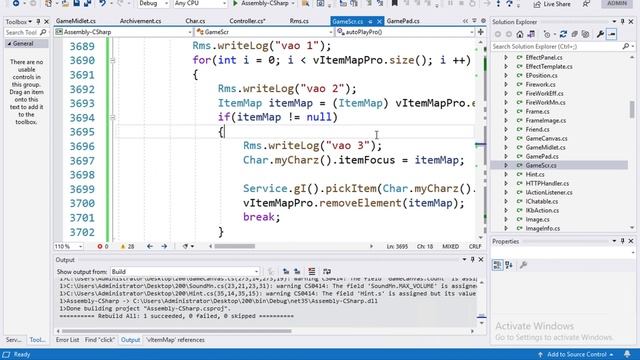Screen dimensions: 640x360
Task: Click the Undo arrow icon in toolbar
Action: tap(102, 4)
